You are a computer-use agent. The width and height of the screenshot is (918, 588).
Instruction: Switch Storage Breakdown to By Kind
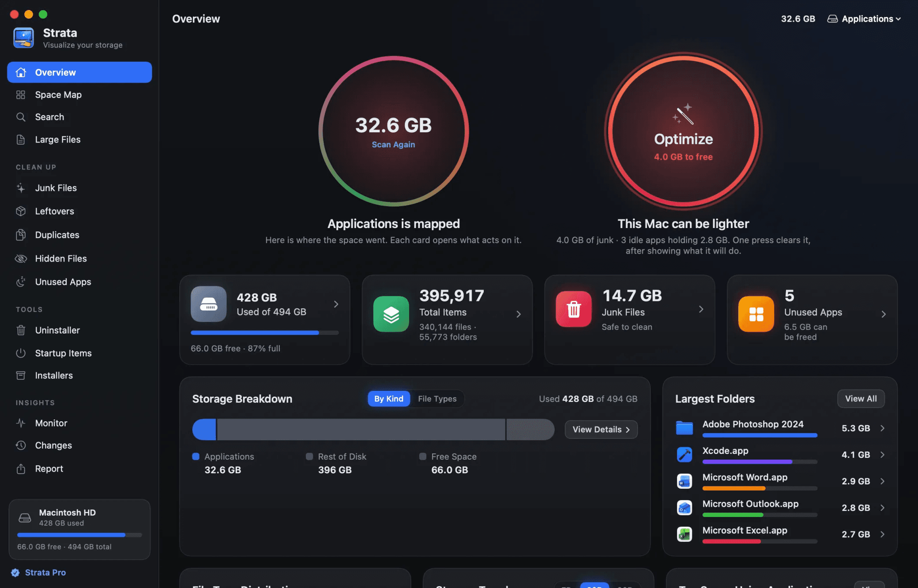[x=389, y=399]
